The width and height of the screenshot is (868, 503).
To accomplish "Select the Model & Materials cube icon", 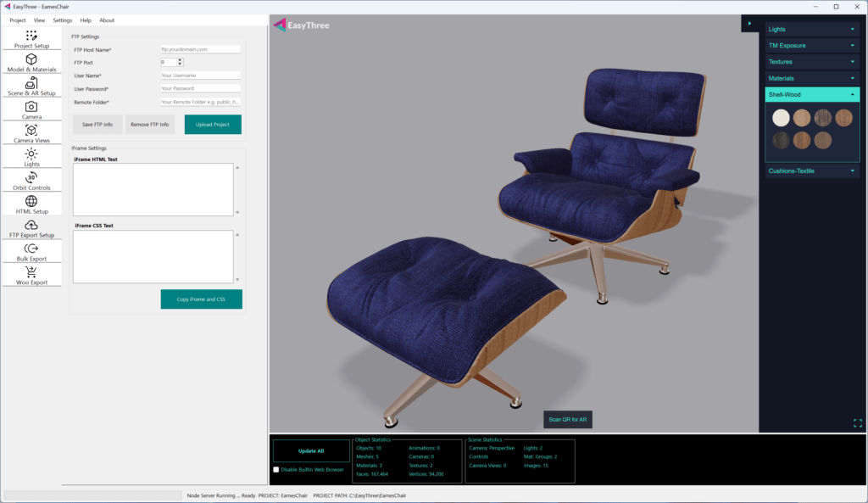I will point(31,59).
